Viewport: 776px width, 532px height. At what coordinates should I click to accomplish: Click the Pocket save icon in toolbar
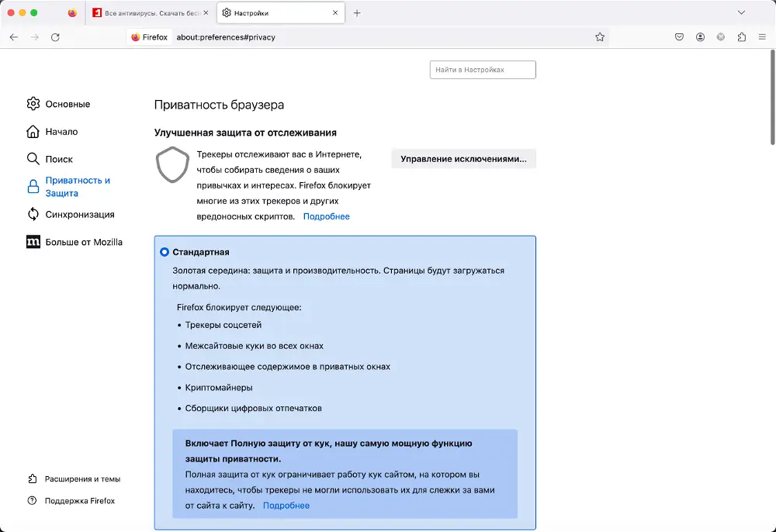tap(679, 36)
